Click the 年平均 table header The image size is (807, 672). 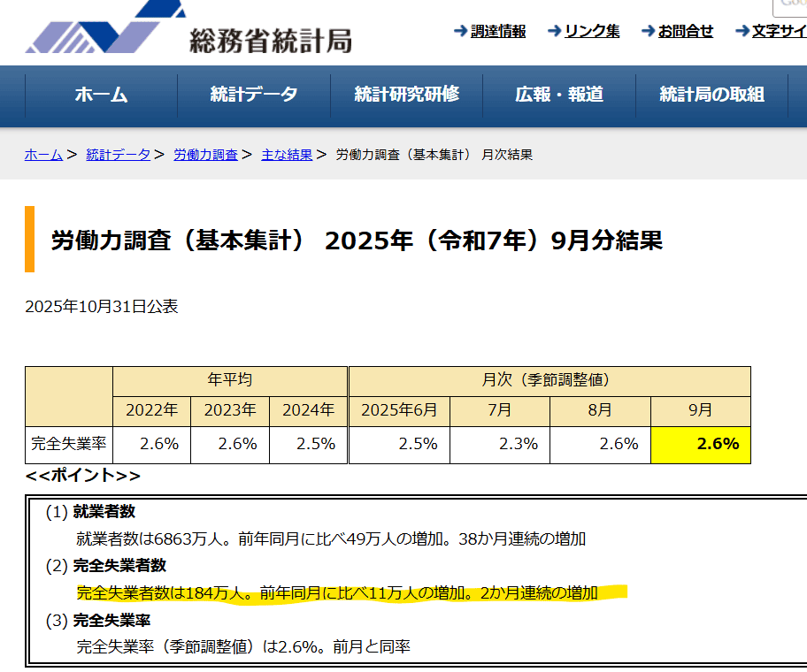[x=230, y=380]
